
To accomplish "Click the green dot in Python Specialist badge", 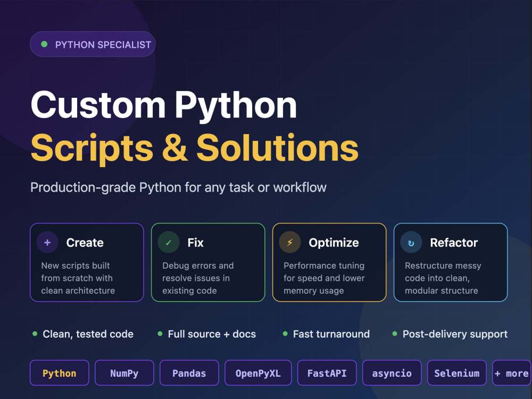I will [x=44, y=44].
